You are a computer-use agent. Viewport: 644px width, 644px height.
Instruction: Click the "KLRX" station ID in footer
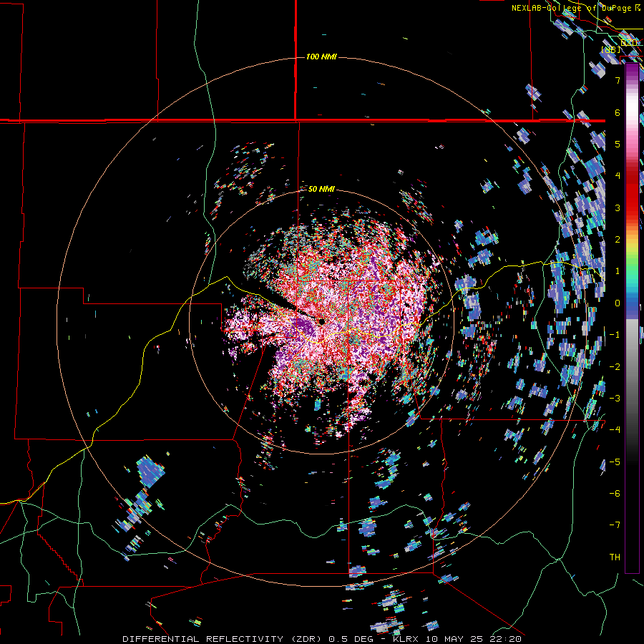[x=405, y=639]
